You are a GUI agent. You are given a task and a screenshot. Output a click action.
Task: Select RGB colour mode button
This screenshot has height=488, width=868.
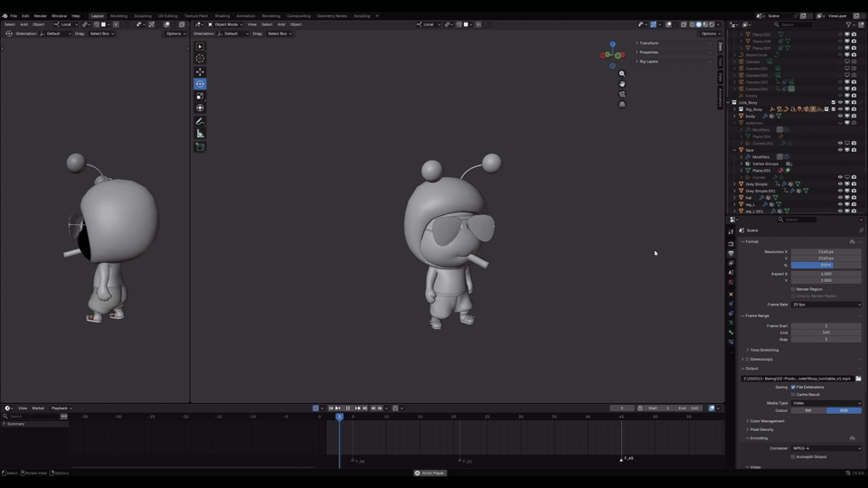click(x=844, y=410)
